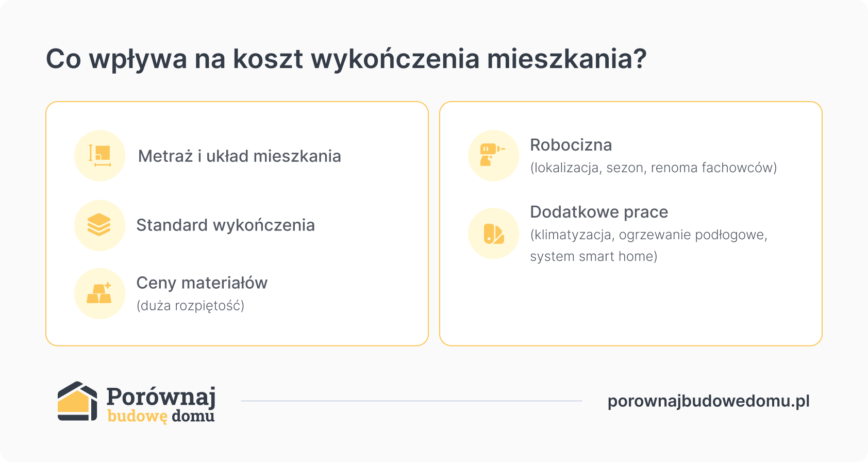Click the paint swatches icon
This screenshot has width=868, height=462.
493,234
